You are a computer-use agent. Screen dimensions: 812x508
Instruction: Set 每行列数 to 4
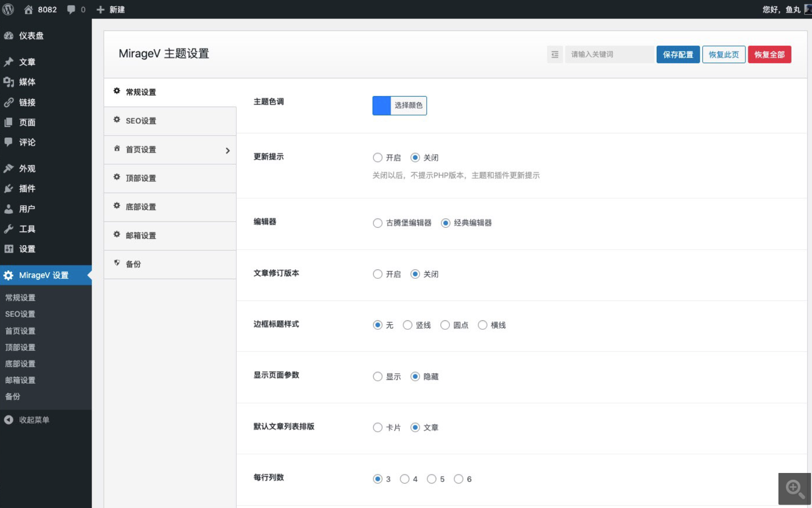click(405, 479)
